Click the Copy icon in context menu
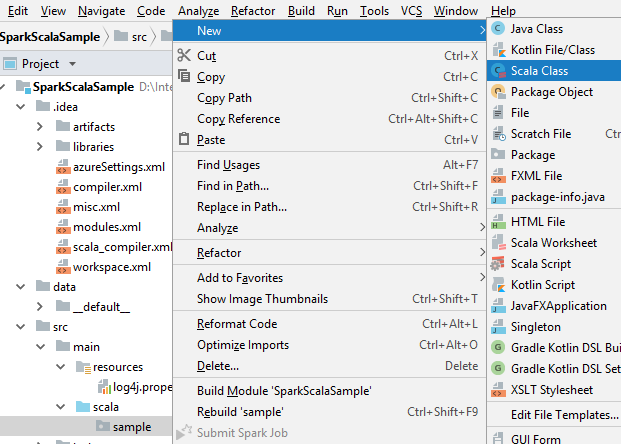Viewport: 621px width, 444px height. pos(183,77)
